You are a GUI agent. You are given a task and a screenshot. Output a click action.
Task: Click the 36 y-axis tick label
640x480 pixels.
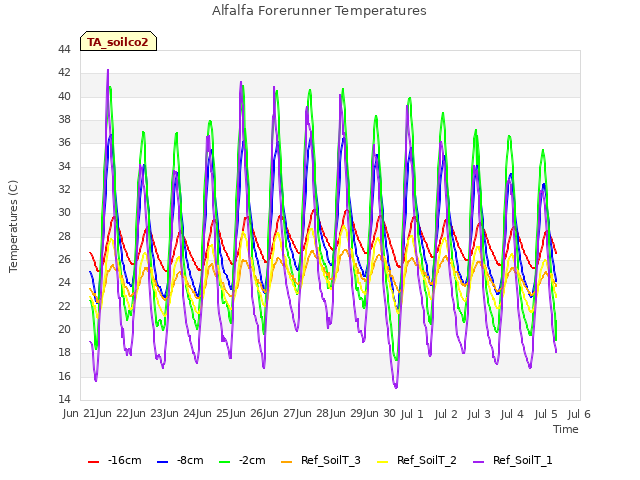click(64, 143)
